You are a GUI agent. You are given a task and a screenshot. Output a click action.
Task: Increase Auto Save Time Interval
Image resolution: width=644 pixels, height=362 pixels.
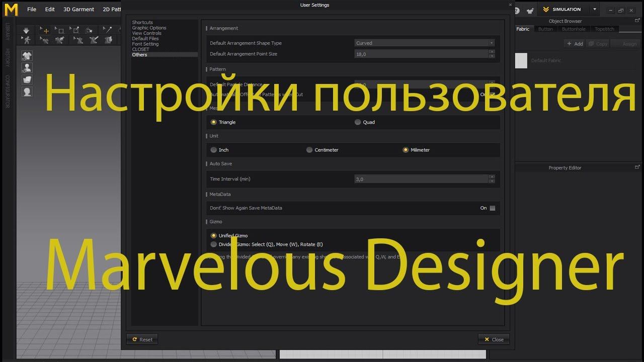pos(492,177)
